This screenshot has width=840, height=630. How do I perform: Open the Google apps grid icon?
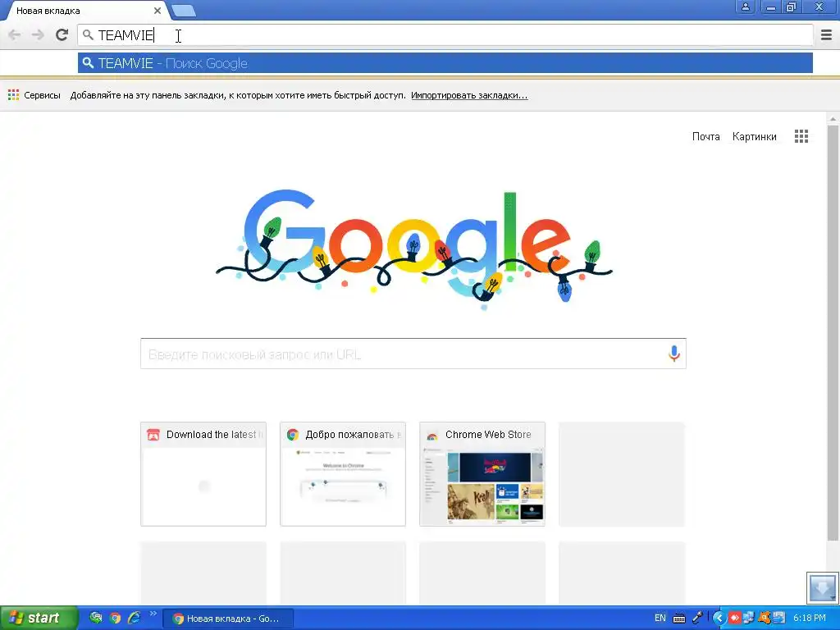[801, 136]
